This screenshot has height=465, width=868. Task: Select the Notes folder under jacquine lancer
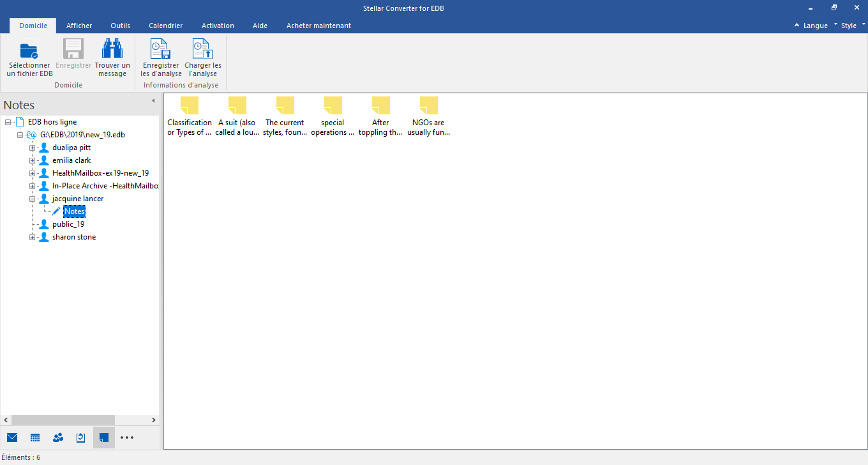coord(74,211)
